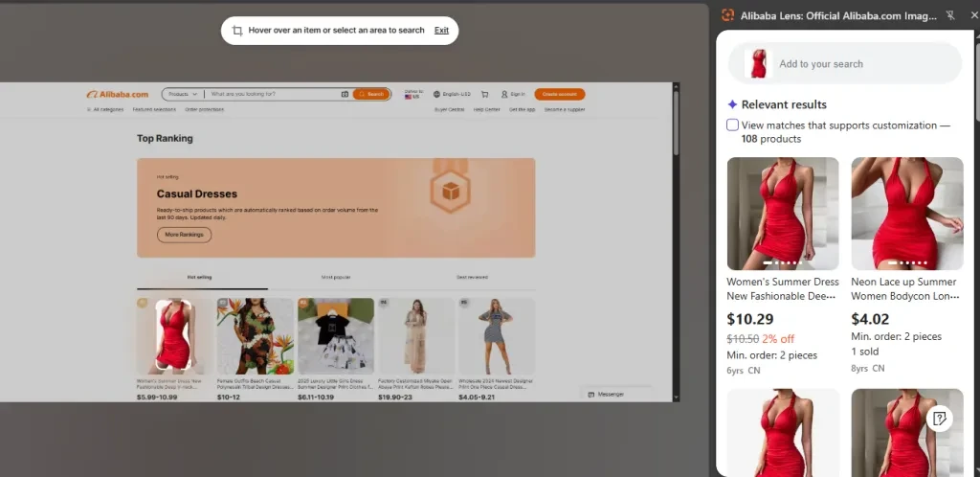Click the crop selection icon in hover prompt

(237, 30)
